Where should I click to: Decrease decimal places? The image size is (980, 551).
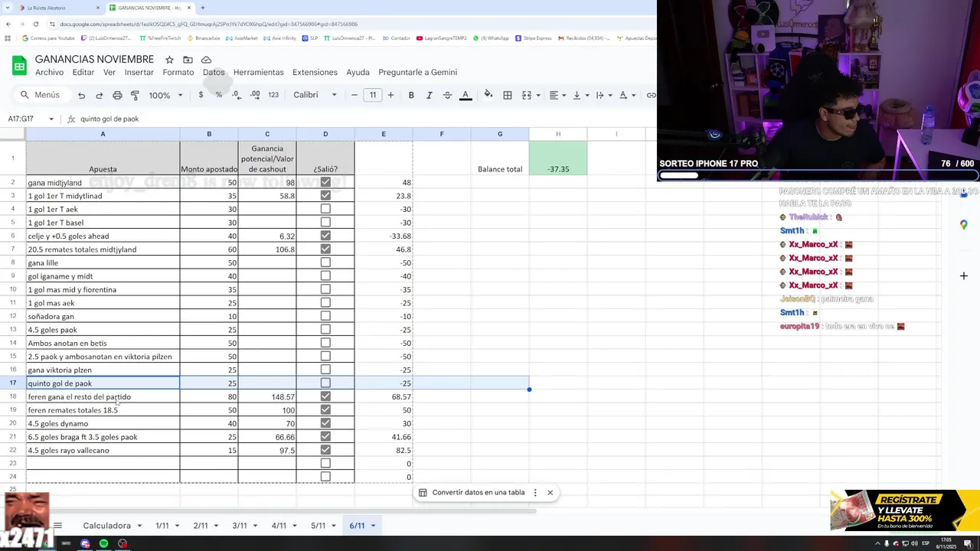237,95
